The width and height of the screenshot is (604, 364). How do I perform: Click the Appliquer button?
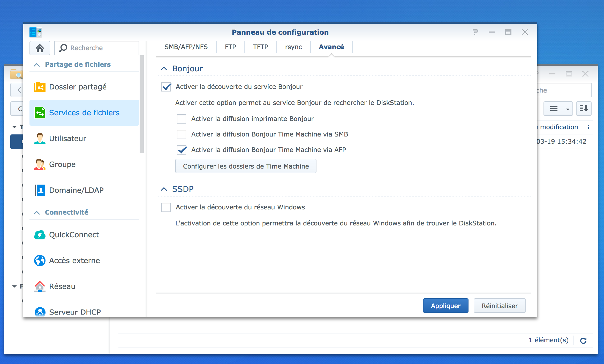point(446,306)
